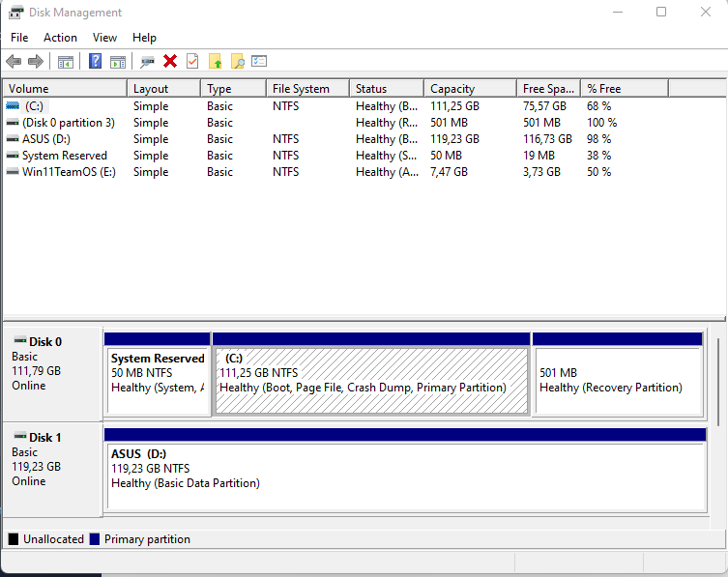
Task: Open the File menu
Action: pos(19,38)
